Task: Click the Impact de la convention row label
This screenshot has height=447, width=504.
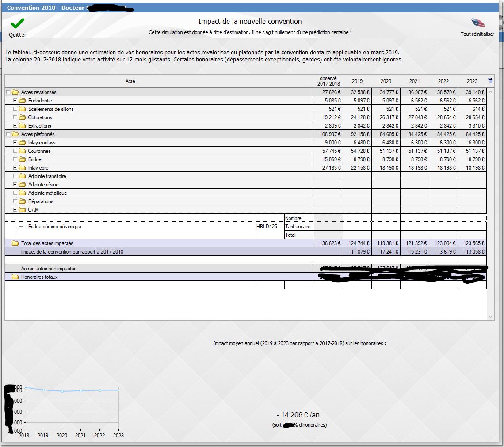Action: pos(72,252)
